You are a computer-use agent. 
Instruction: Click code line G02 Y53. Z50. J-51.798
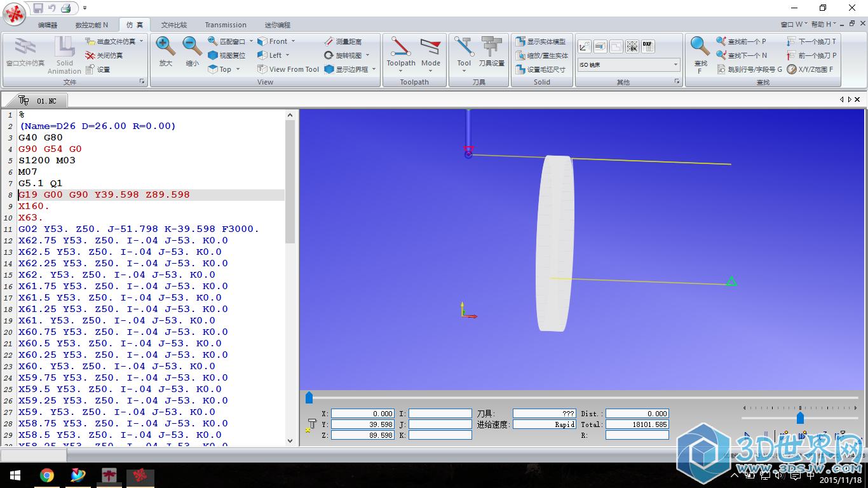coord(139,229)
